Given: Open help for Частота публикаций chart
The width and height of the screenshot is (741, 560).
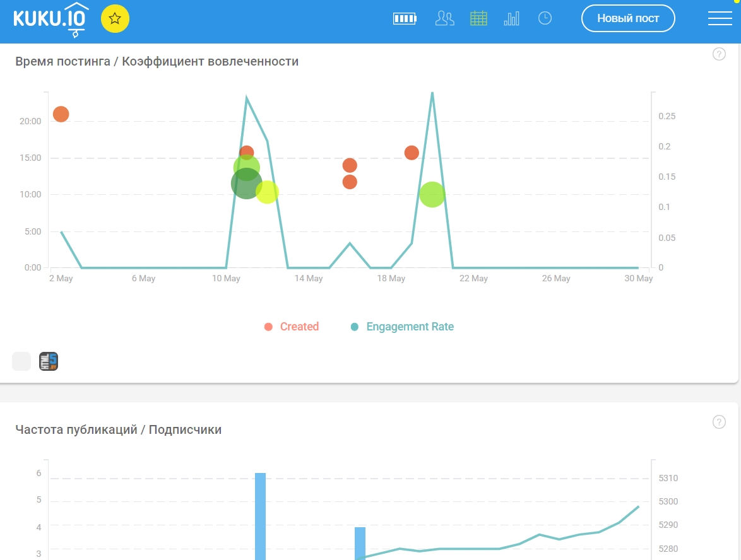Looking at the screenshot, I should (719, 422).
